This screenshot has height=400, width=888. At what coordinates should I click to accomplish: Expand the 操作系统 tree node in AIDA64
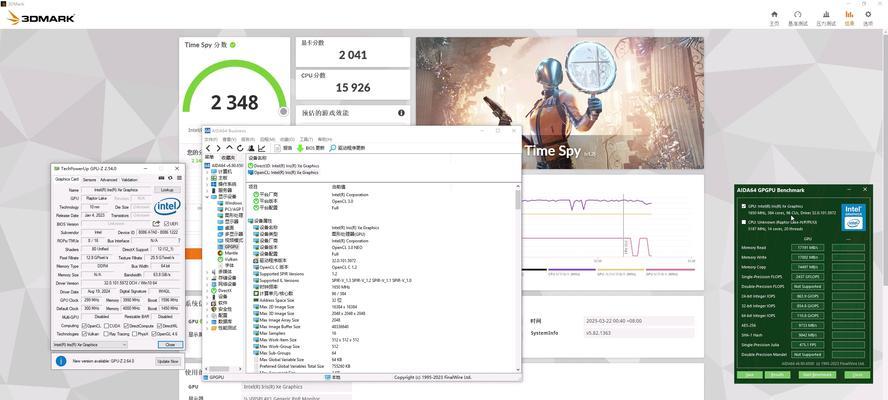[207, 184]
